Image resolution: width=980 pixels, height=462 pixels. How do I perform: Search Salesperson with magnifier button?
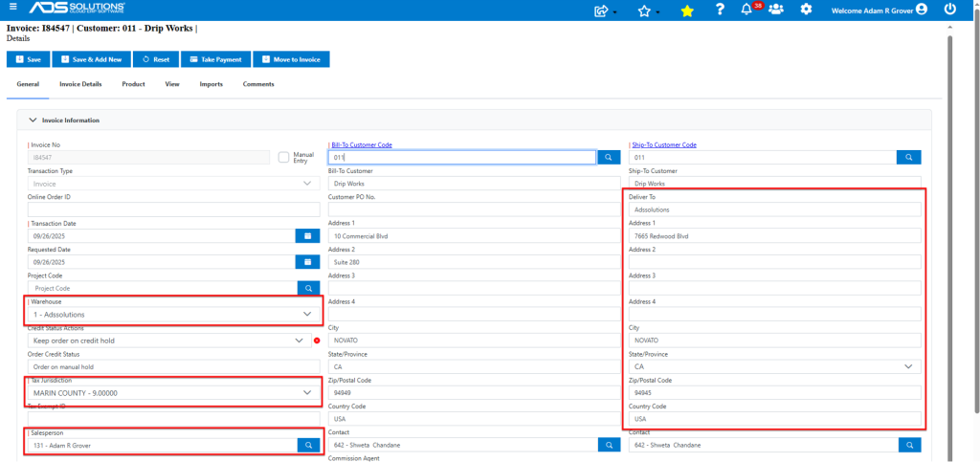308,445
